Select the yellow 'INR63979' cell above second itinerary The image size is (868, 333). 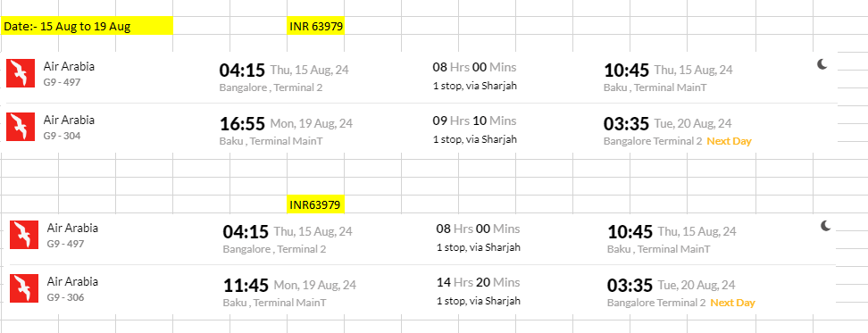pos(316,204)
